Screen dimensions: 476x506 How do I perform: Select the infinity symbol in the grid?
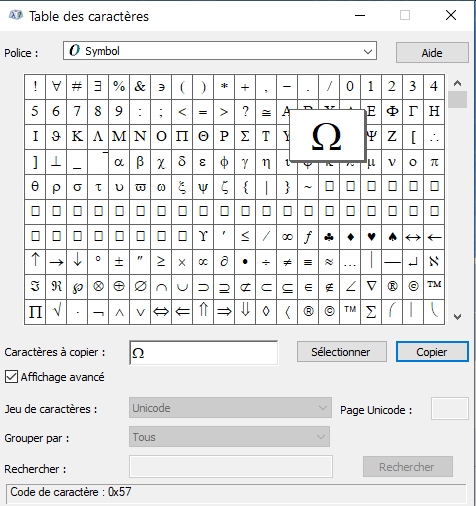coord(287,237)
